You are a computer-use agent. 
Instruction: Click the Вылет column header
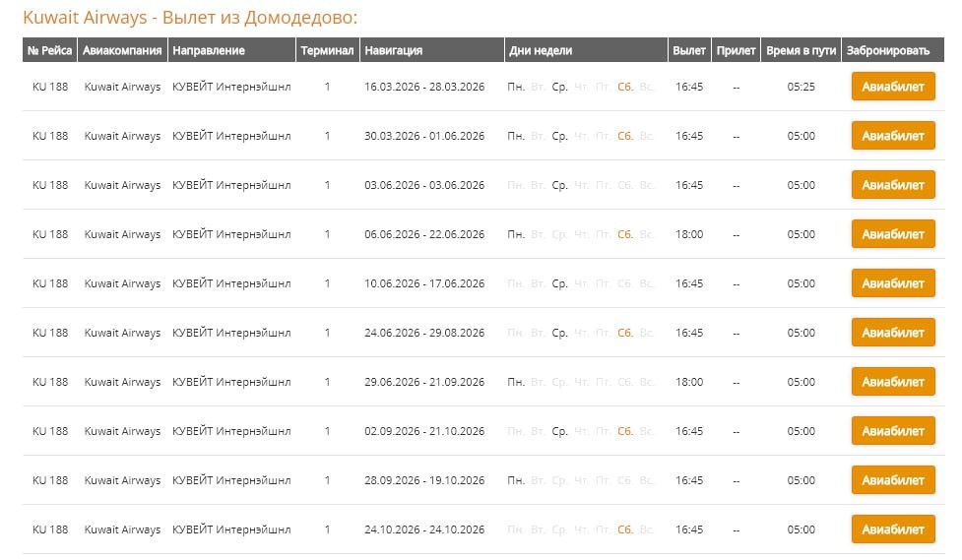click(689, 50)
